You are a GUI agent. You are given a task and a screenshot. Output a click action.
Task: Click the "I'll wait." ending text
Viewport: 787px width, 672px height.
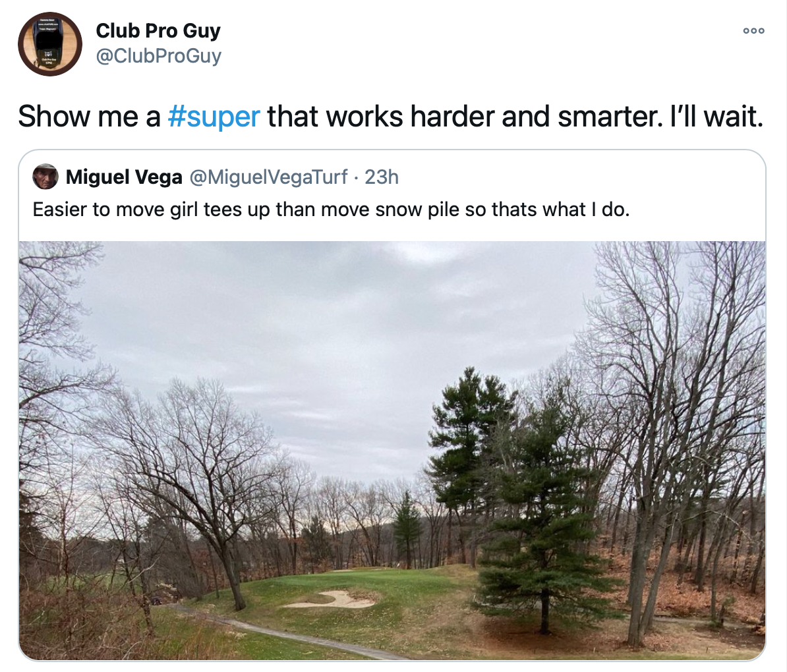(716, 117)
